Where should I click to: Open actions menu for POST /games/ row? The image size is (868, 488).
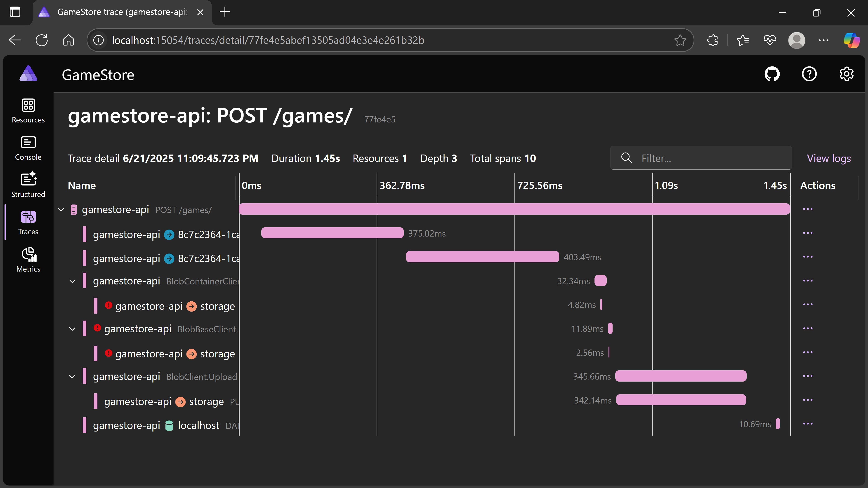coord(808,209)
